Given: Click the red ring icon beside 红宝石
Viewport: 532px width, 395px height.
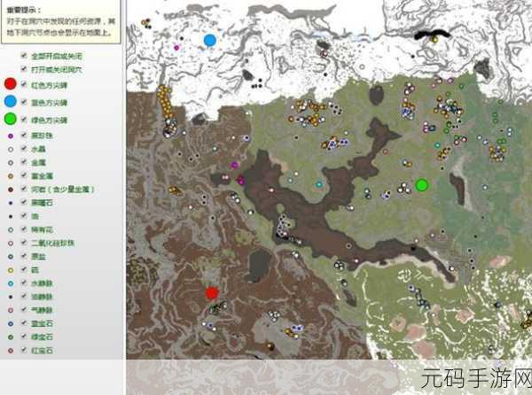Looking at the screenshot, I should pyautogui.click(x=11, y=351).
